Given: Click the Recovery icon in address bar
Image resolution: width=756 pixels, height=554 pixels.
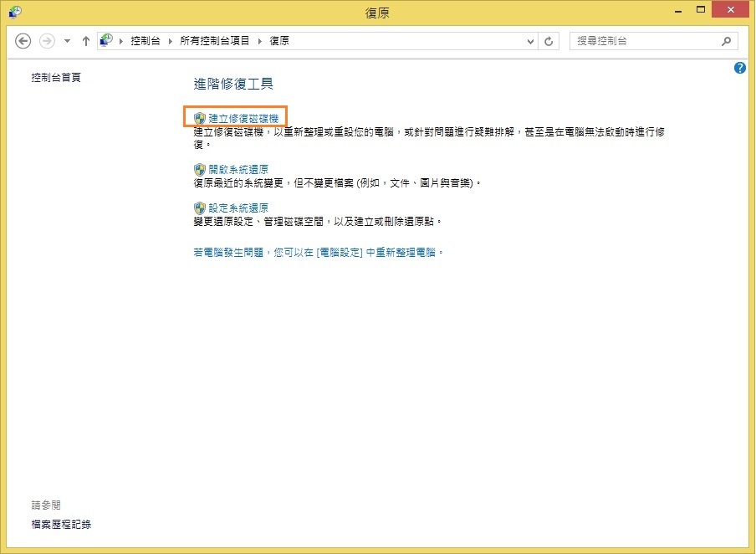Looking at the screenshot, I should tap(106, 40).
